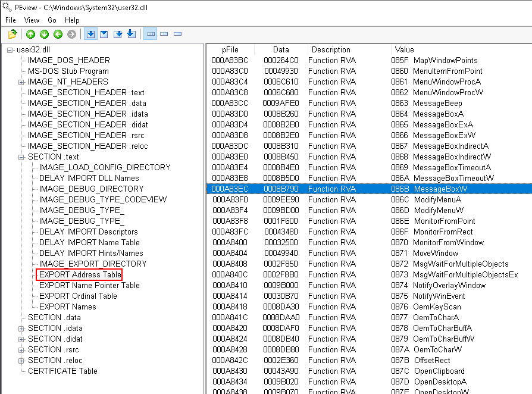Viewport: 532px width, 394px height.
Task: Collapse the SECTION .text tree node
Action: coord(21,157)
